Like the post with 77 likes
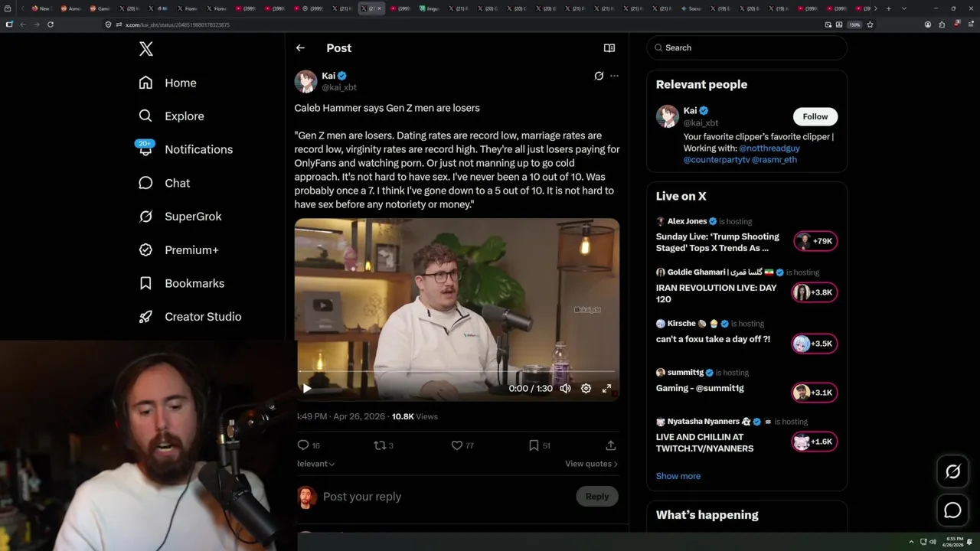 click(457, 445)
